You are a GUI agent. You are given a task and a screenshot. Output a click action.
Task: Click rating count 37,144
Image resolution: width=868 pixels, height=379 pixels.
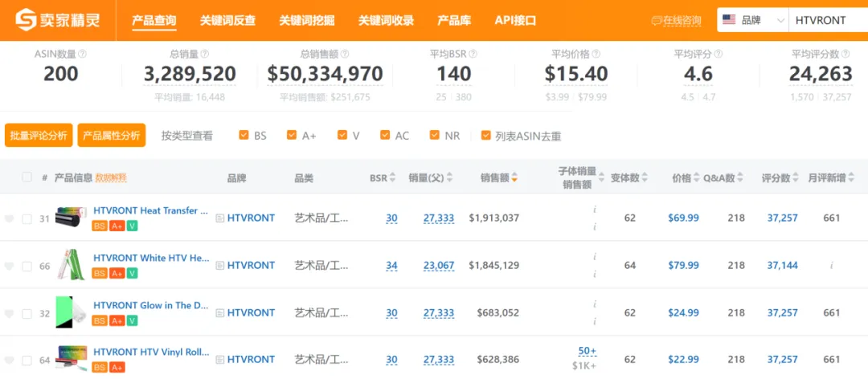click(783, 266)
